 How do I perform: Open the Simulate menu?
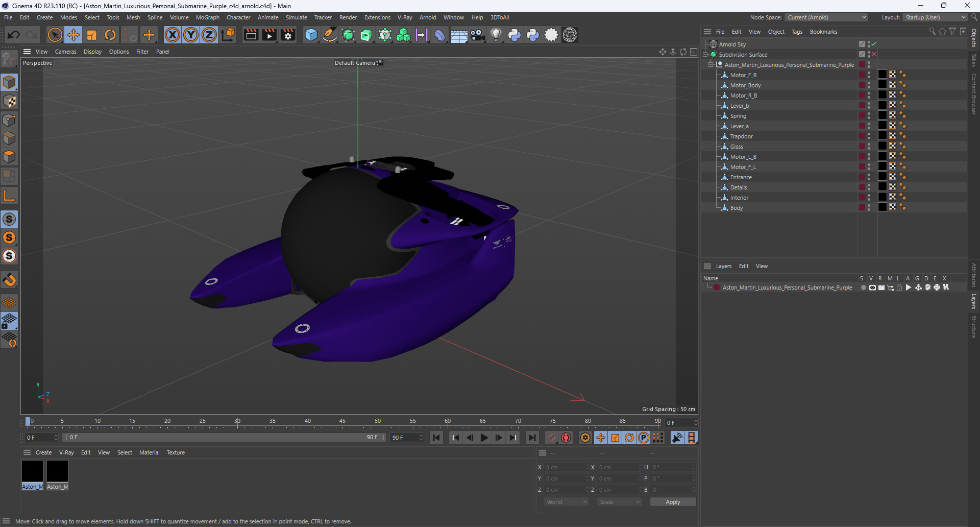tap(296, 17)
